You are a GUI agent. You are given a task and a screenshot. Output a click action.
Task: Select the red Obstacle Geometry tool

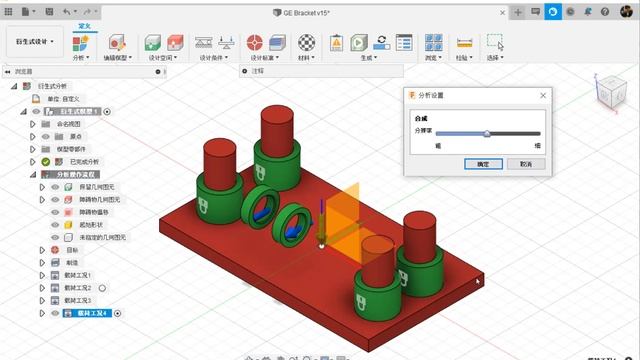[175, 43]
